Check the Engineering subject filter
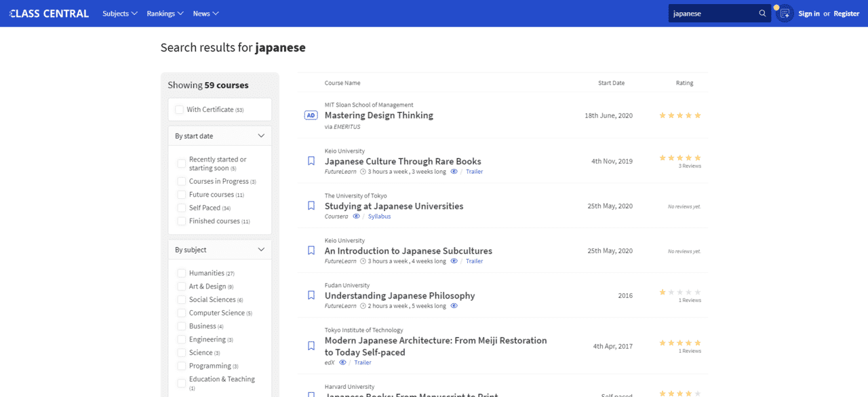The width and height of the screenshot is (868, 397). (182, 339)
